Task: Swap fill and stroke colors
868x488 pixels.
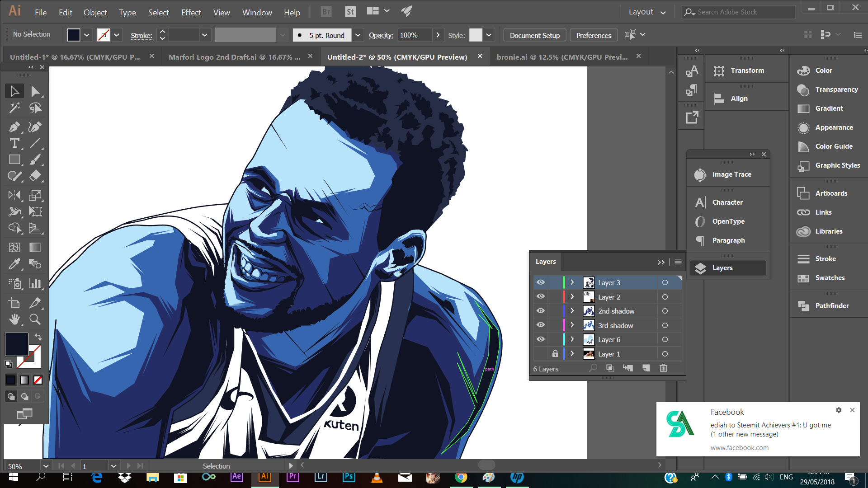Action: tap(38, 337)
